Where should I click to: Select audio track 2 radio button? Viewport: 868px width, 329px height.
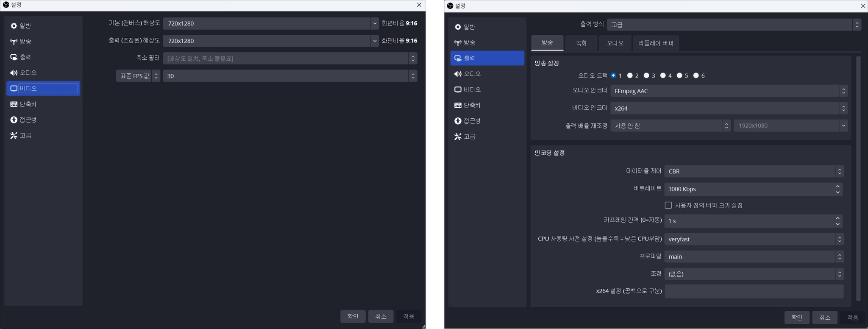tap(630, 75)
